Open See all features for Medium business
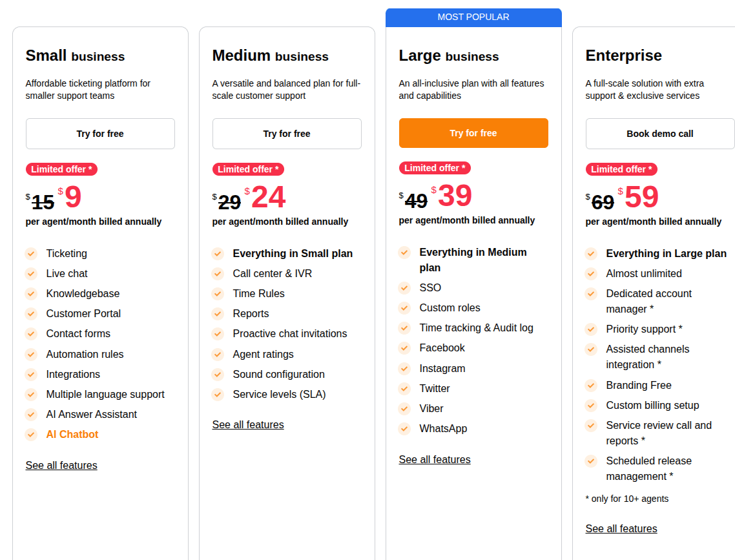The image size is (735, 560). click(248, 424)
